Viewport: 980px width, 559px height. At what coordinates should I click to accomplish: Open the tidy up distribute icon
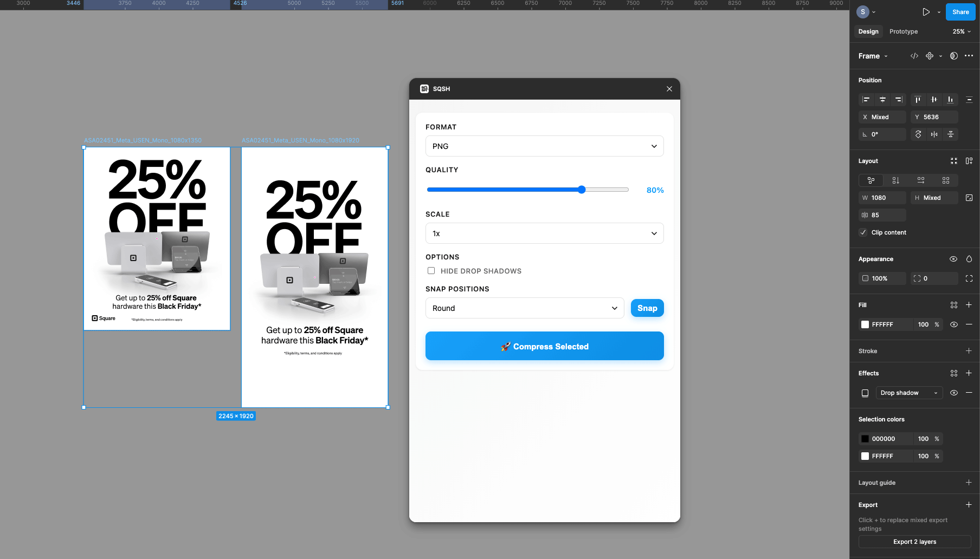tap(969, 100)
